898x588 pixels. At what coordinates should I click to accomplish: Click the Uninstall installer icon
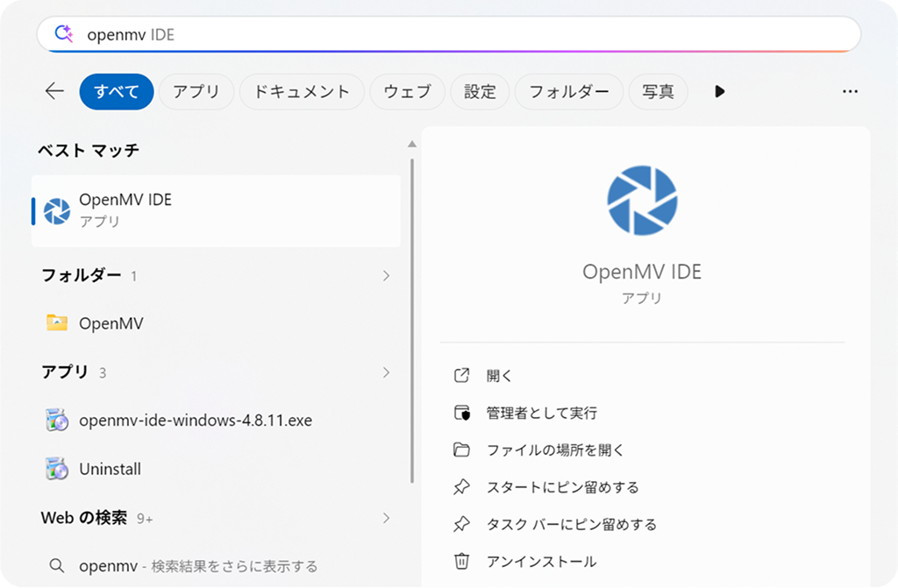click(x=57, y=468)
